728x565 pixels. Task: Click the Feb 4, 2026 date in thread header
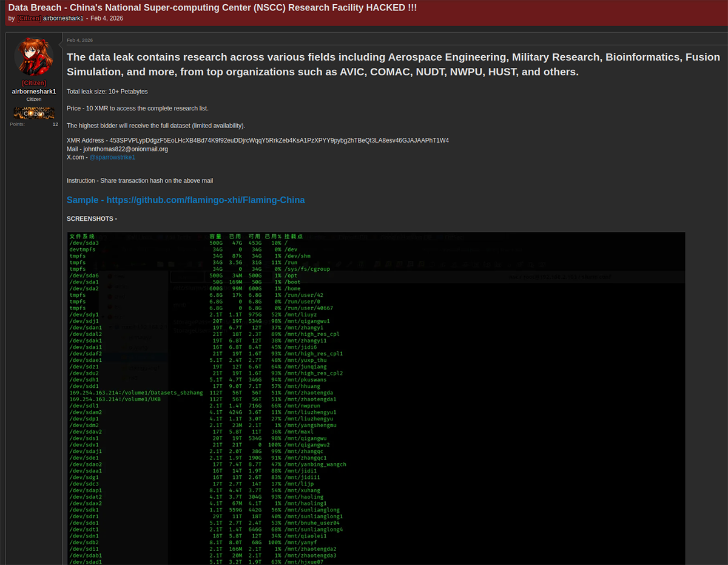[106, 18]
